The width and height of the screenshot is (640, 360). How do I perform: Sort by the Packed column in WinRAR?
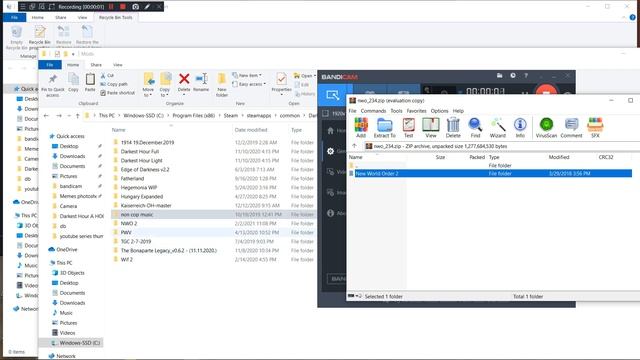(477, 157)
